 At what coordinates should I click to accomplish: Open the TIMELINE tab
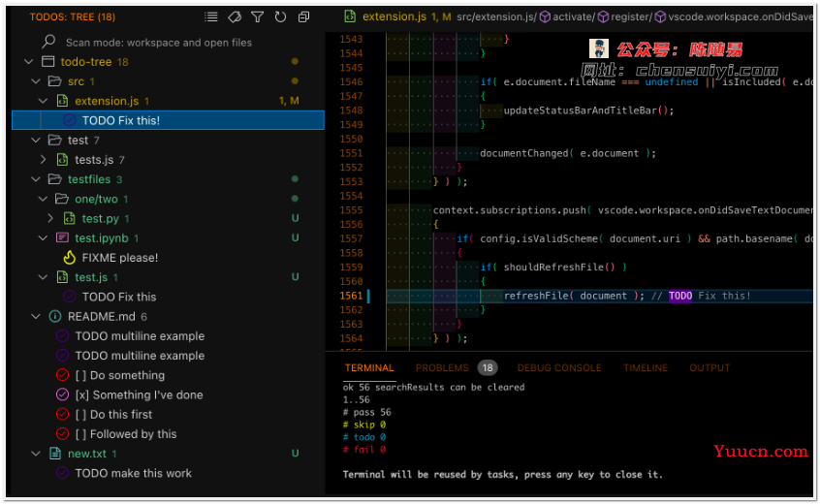click(646, 368)
